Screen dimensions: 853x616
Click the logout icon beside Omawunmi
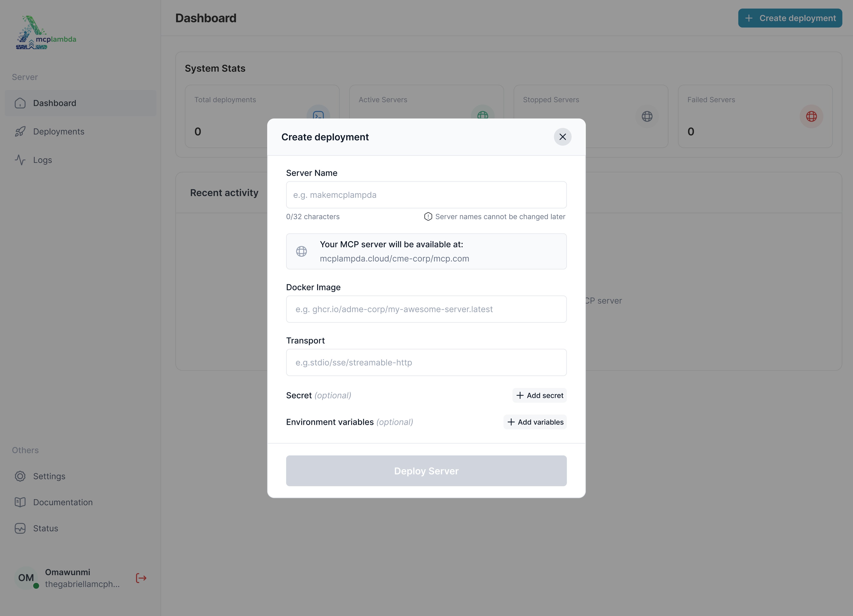click(x=141, y=578)
